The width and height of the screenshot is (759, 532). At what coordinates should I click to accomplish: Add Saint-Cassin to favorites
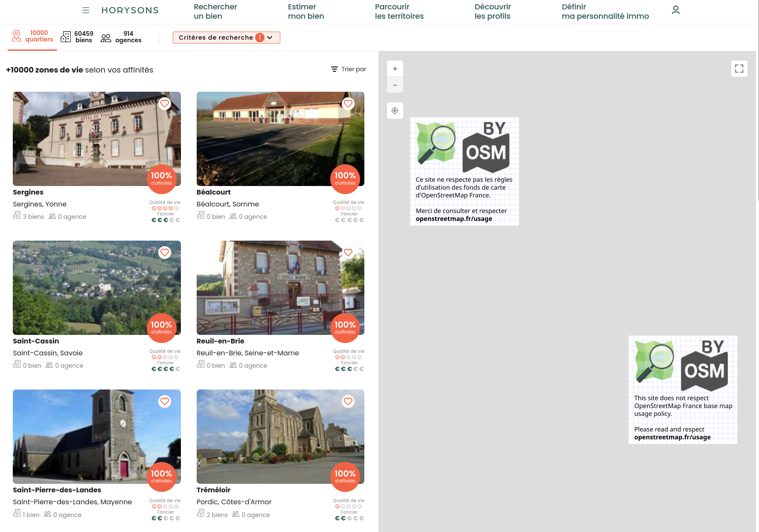click(164, 253)
